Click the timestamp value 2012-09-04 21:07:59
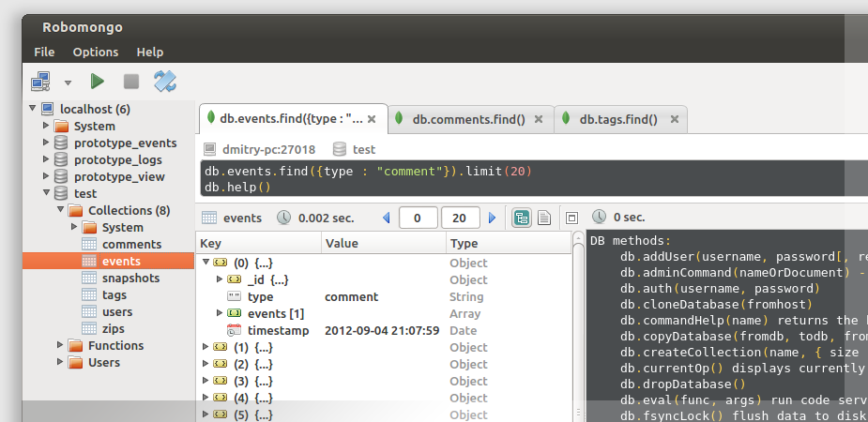Image resolution: width=868 pixels, height=422 pixels. (382, 331)
